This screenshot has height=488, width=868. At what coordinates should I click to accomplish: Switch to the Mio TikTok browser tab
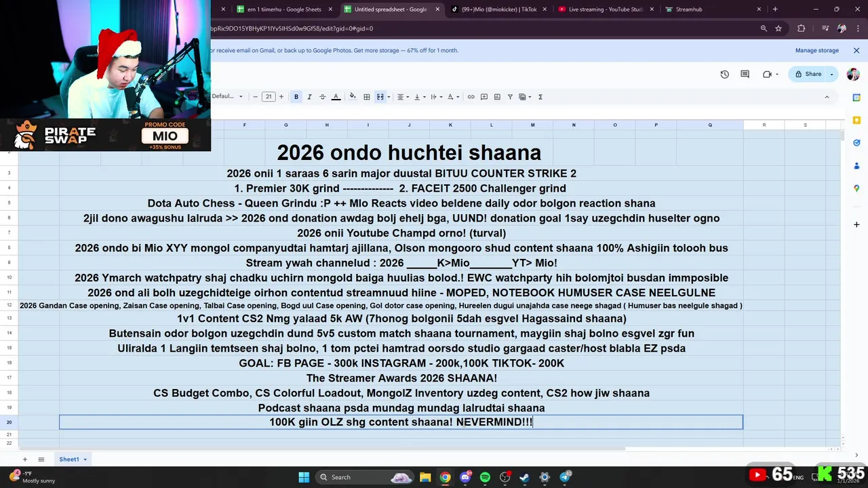coord(500,9)
